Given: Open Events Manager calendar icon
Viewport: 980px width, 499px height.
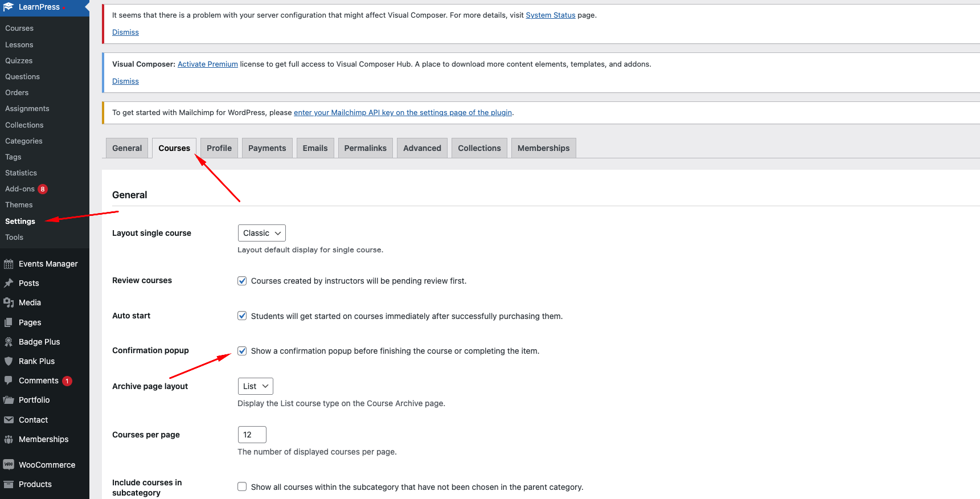Looking at the screenshot, I should point(9,264).
